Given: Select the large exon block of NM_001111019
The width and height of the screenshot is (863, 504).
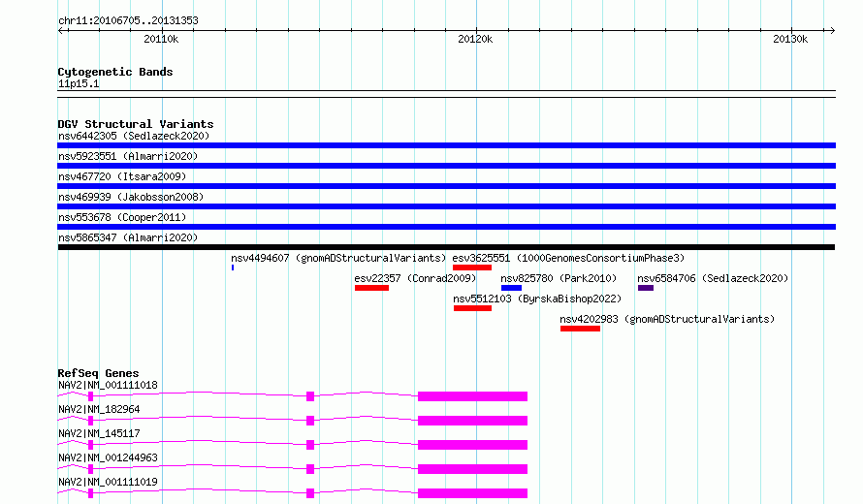Looking at the screenshot, I should 473,493.
